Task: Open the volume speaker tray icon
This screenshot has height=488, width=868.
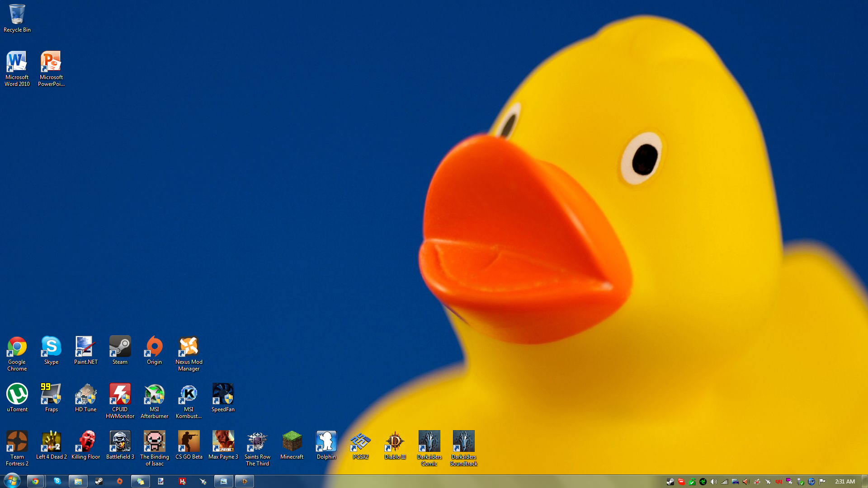Action: pyautogui.click(x=713, y=482)
